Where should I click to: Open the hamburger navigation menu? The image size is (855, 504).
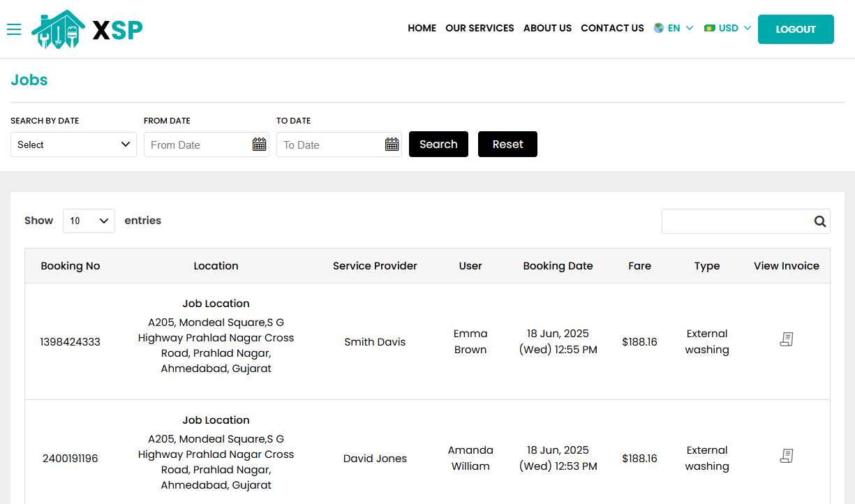[14, 29]
